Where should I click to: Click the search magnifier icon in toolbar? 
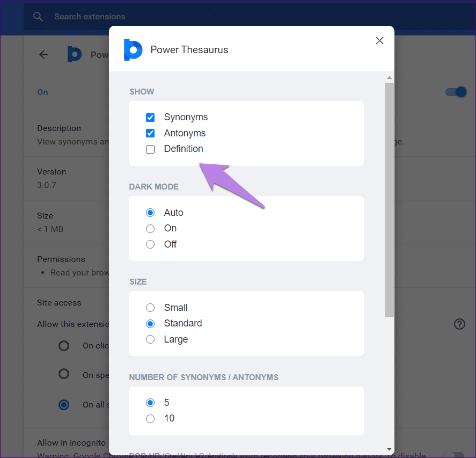pyautogui.click(x=38, y=16)
